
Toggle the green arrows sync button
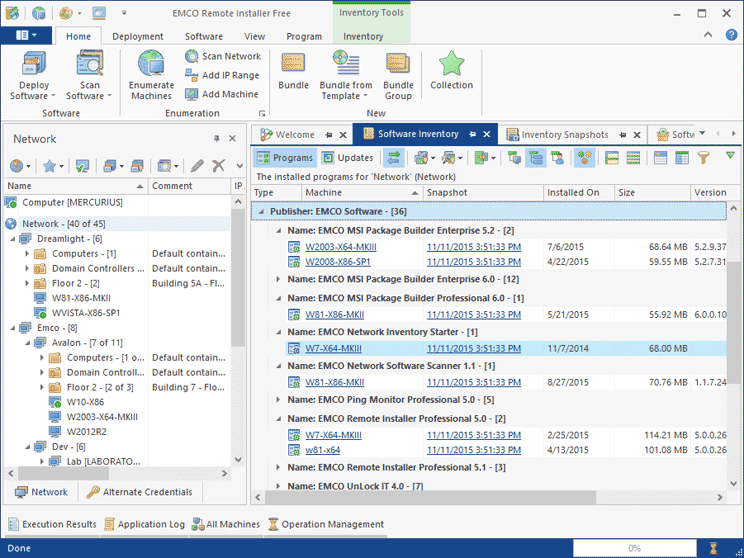[x=393, y=158]
